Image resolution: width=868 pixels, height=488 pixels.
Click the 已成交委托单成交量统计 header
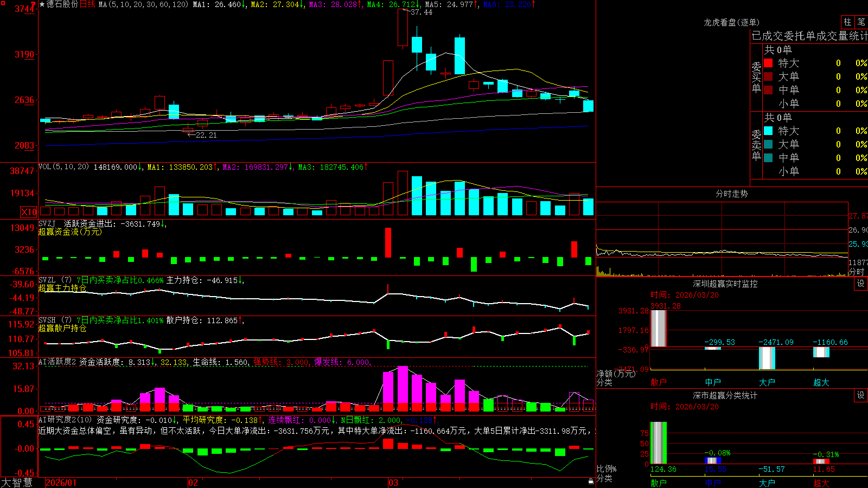tap(809, 36)
